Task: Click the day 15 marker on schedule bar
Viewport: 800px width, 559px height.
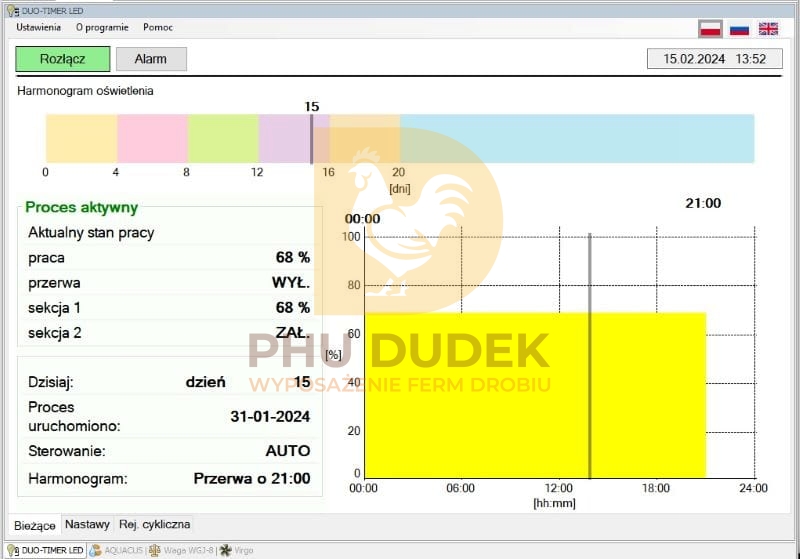Action: coord(311,138)
